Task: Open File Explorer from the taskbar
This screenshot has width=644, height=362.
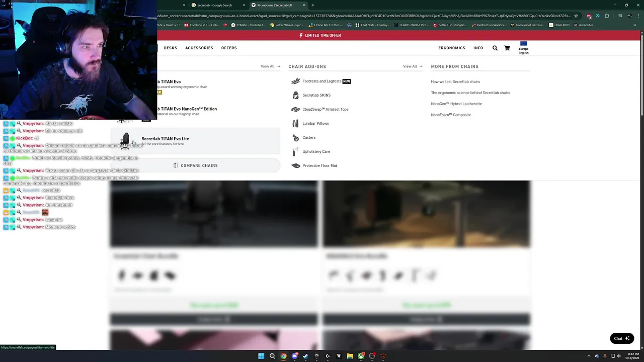Action: (350, 356)
